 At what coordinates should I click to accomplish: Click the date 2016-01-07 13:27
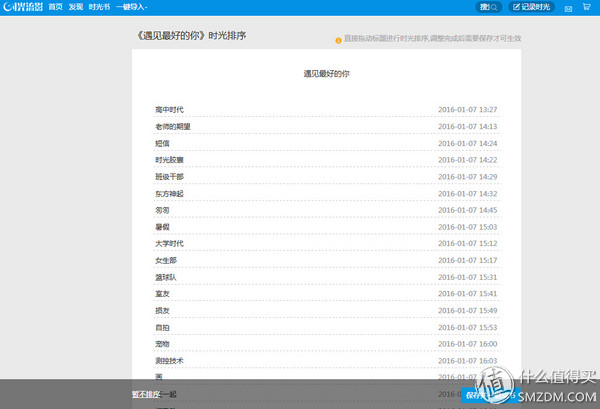click(x=468, y=110)
